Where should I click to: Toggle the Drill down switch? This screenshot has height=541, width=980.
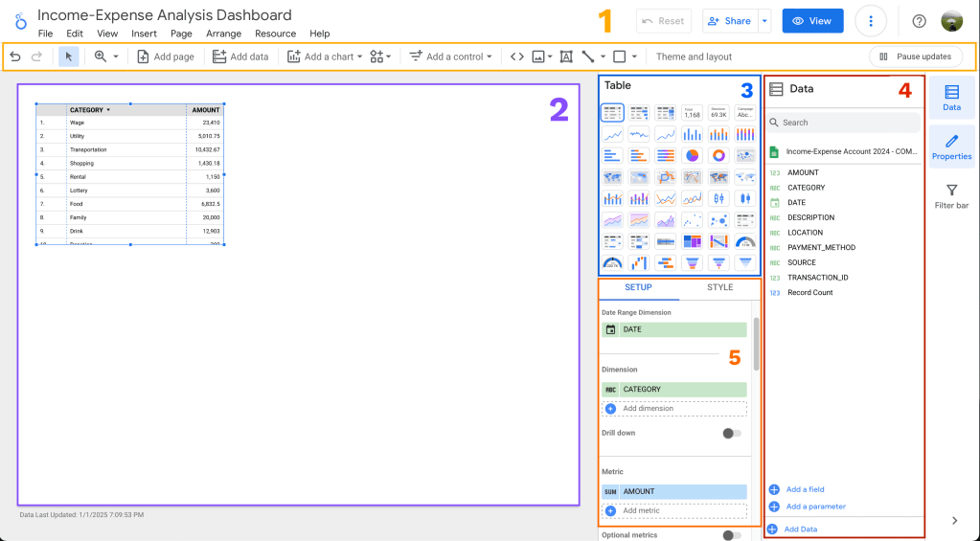[x=732, y=433]
